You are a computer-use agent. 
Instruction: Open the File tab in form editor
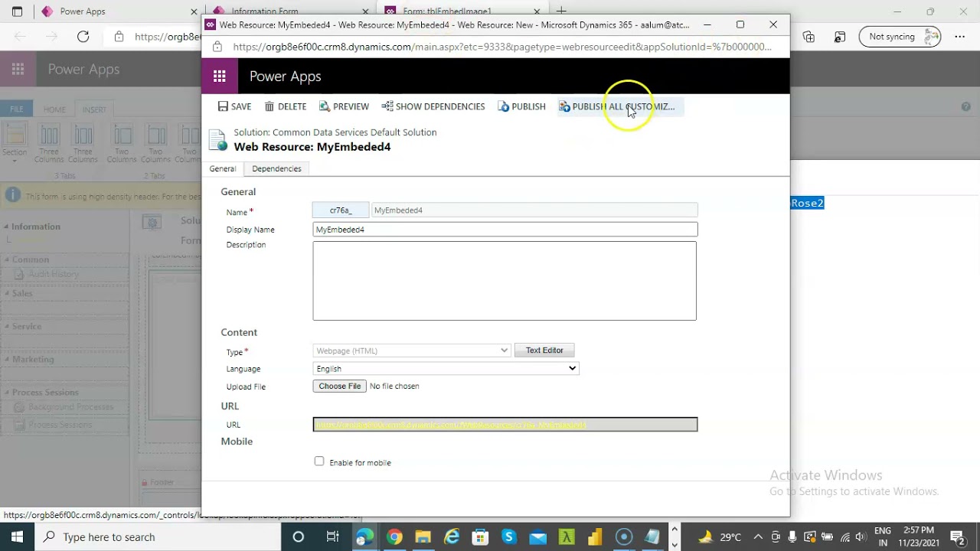pos(16,109)
